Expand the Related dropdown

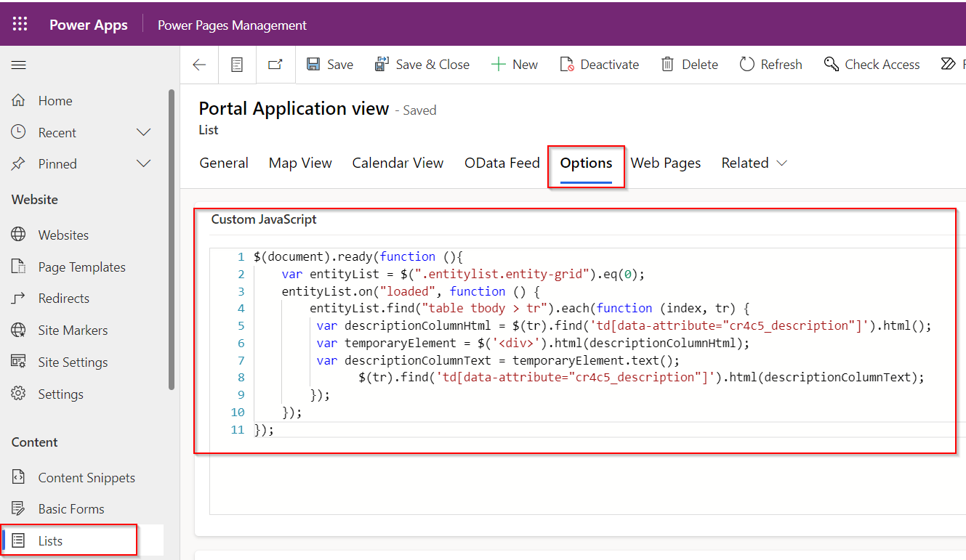pos(754,163)
